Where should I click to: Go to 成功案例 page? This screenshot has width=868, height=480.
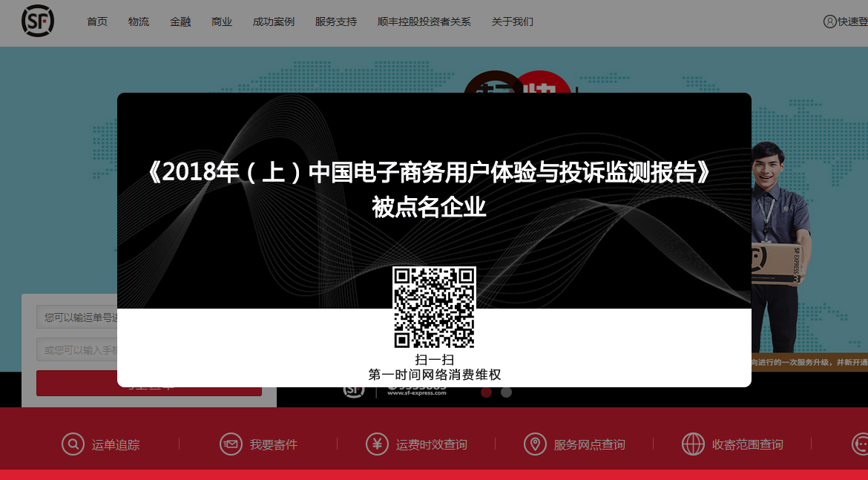pyautogui.click(x=274, y=22)
